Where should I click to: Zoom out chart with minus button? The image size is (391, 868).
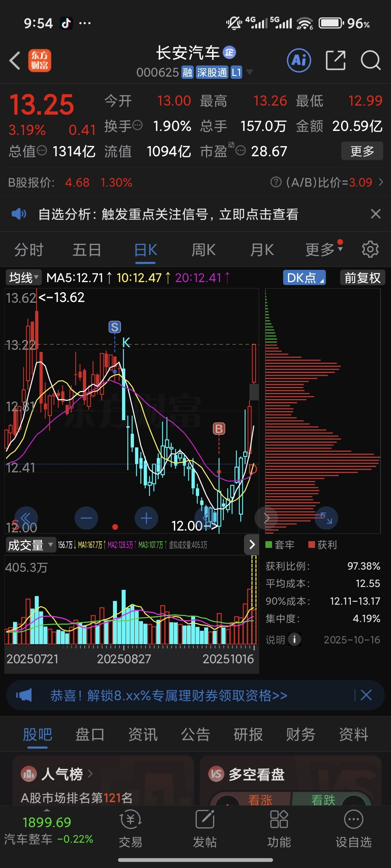click(x=86, y=518)
